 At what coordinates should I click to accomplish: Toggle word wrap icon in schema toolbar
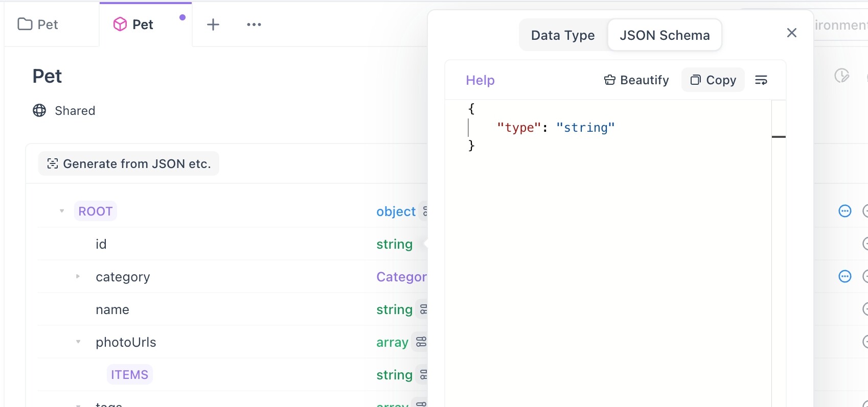click(761, 80)
